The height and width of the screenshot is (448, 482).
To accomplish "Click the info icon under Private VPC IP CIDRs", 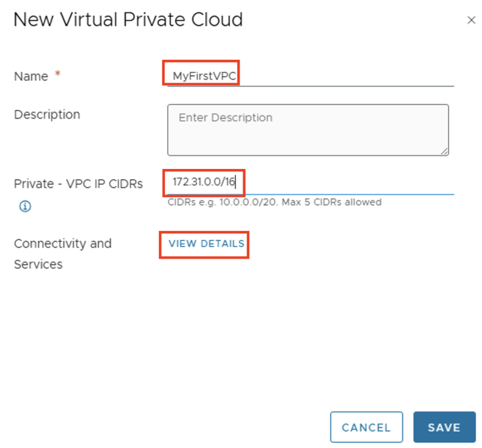I will [25, 206].
